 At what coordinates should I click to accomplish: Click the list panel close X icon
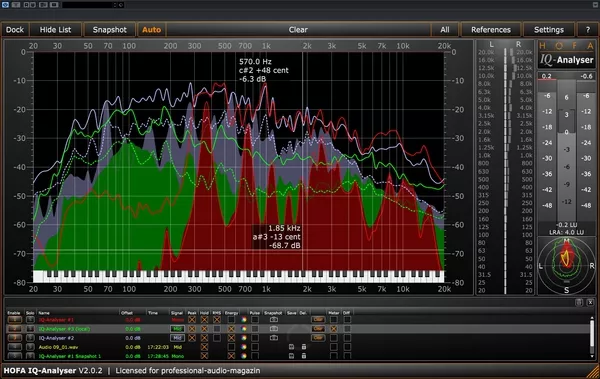(x=590, y=302)
